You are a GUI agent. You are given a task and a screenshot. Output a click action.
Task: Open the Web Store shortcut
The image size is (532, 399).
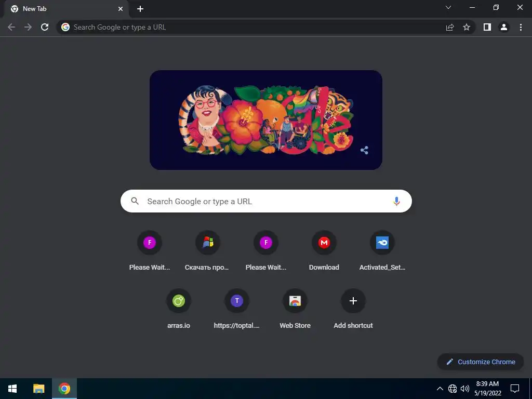[295, 309]
